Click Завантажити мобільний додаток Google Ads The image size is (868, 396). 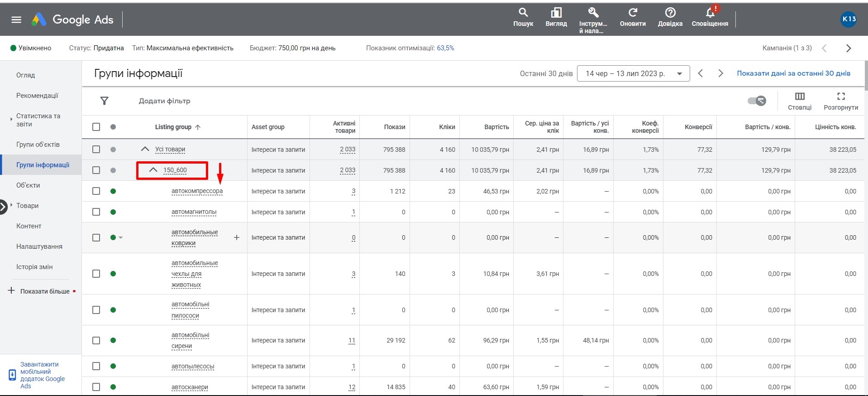click(43, 375)
